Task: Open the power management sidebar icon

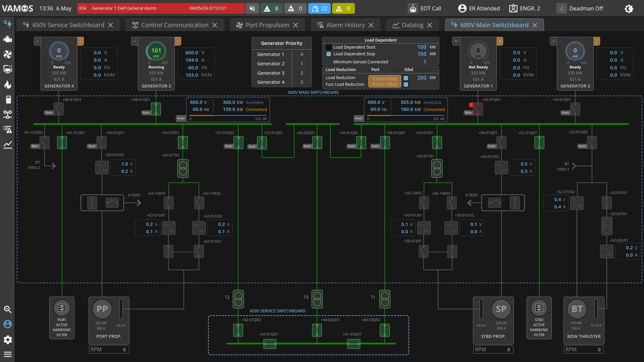Action: click(7, 24)
